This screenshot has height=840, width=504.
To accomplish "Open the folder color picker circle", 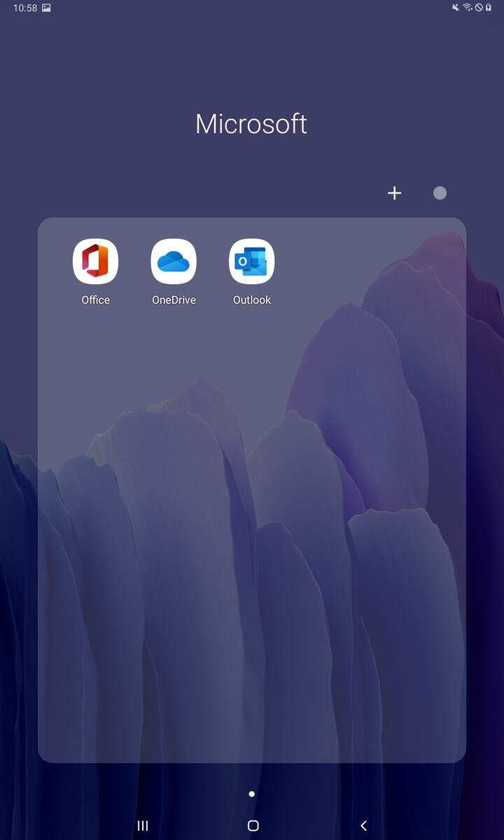I will pos(440,193).
